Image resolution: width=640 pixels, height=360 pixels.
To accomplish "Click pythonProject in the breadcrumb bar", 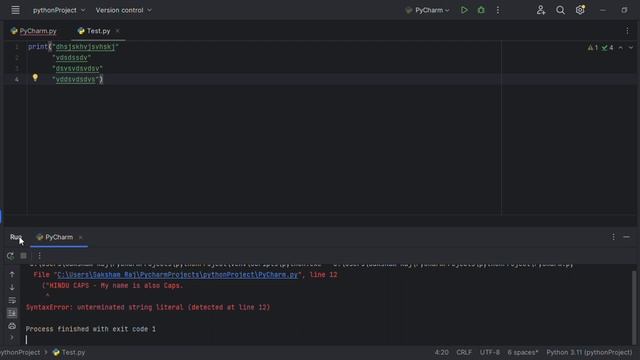I will coord(20,352).
